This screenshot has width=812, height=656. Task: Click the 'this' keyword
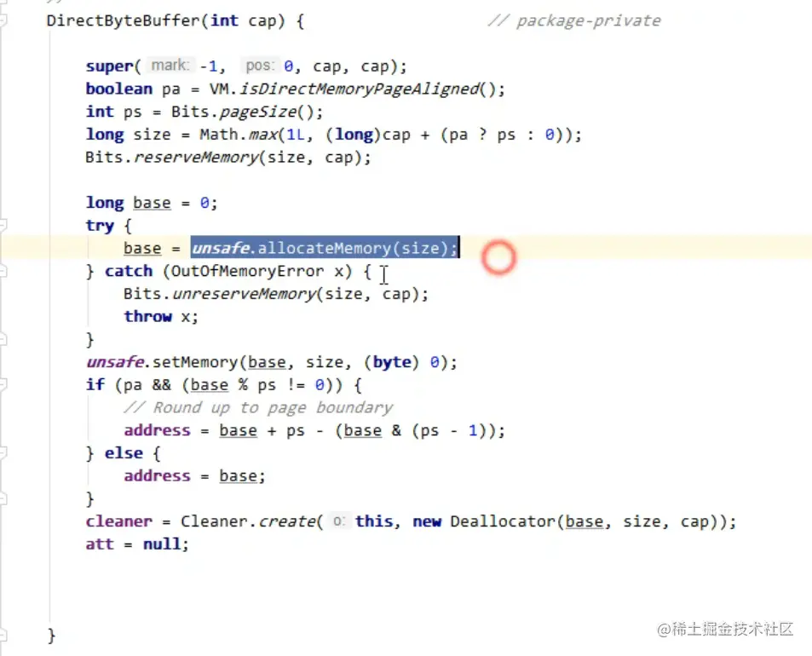(374, 522)
